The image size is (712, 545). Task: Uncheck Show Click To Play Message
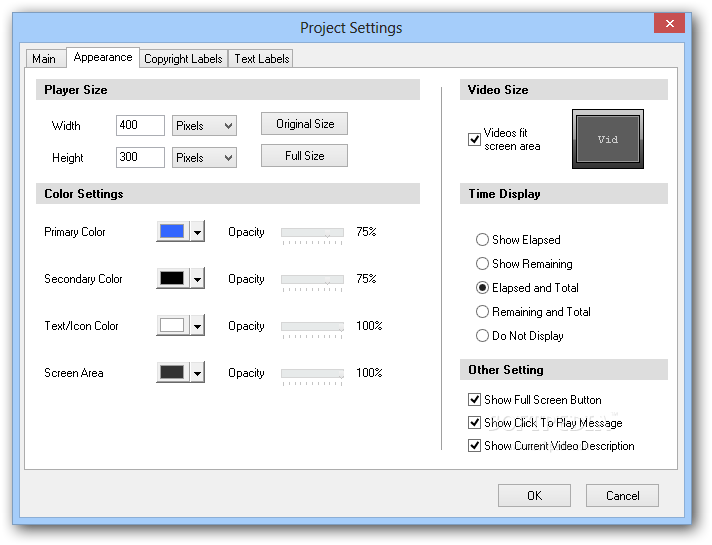pos(475,423)
